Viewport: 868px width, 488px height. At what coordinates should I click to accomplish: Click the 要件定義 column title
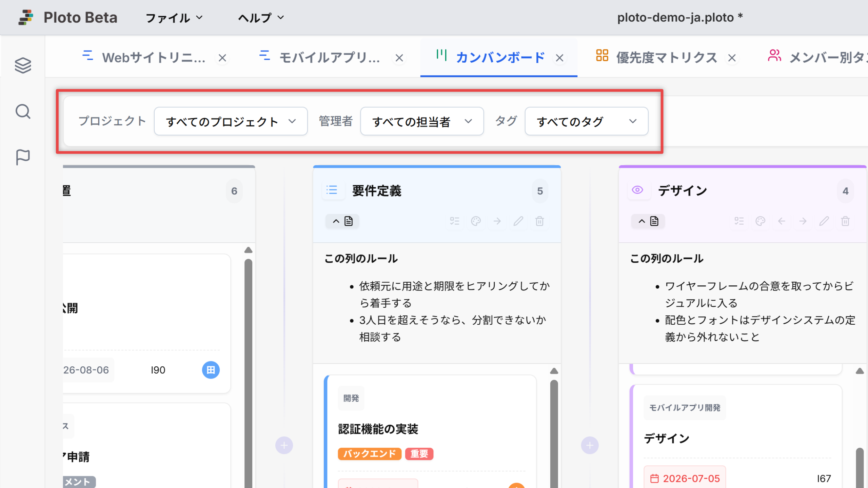[x=377, y=191]
